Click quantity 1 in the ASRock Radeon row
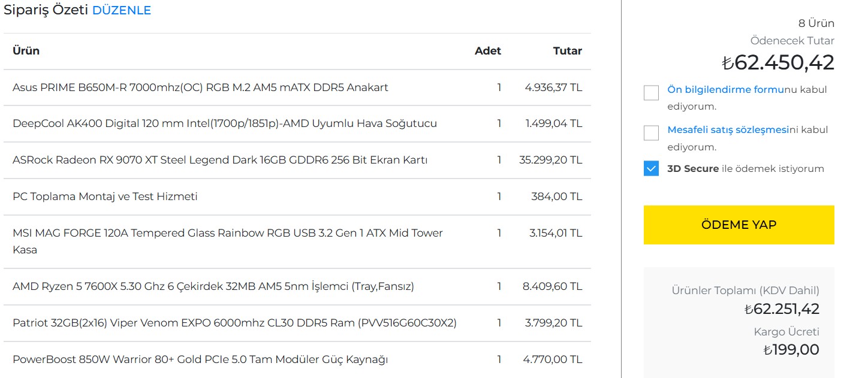 pos(499,161)
